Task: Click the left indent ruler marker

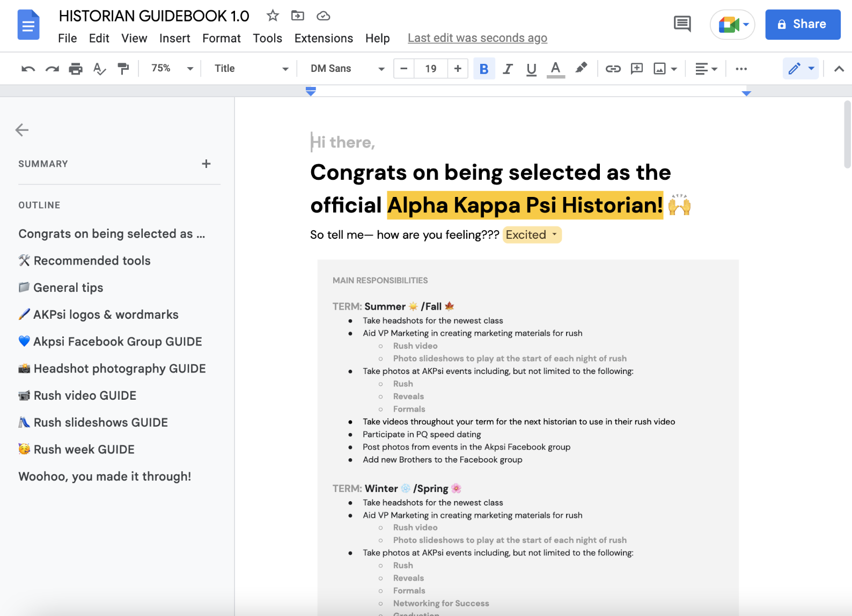Action: 311,91
